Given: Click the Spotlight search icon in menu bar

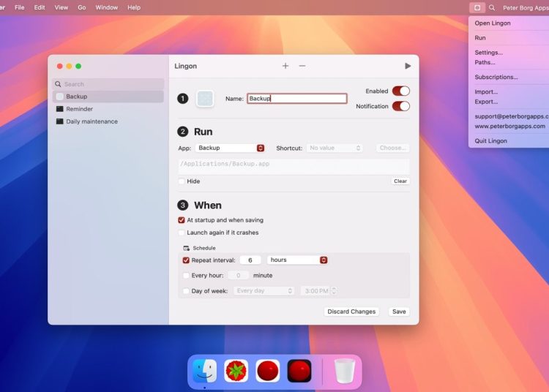Looking at the screenshot, I should click(x=492, y=7).
